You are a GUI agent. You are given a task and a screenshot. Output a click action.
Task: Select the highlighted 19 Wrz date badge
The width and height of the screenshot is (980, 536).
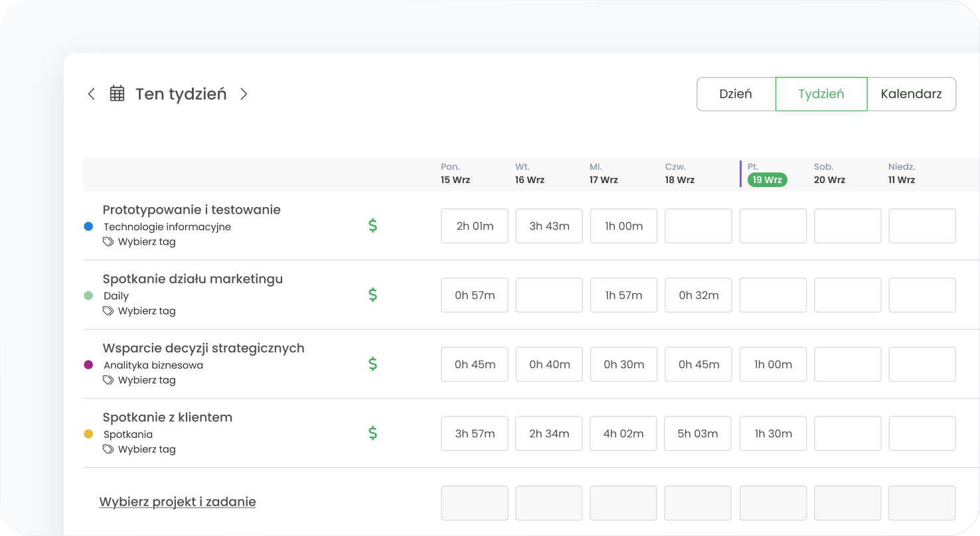767,180
